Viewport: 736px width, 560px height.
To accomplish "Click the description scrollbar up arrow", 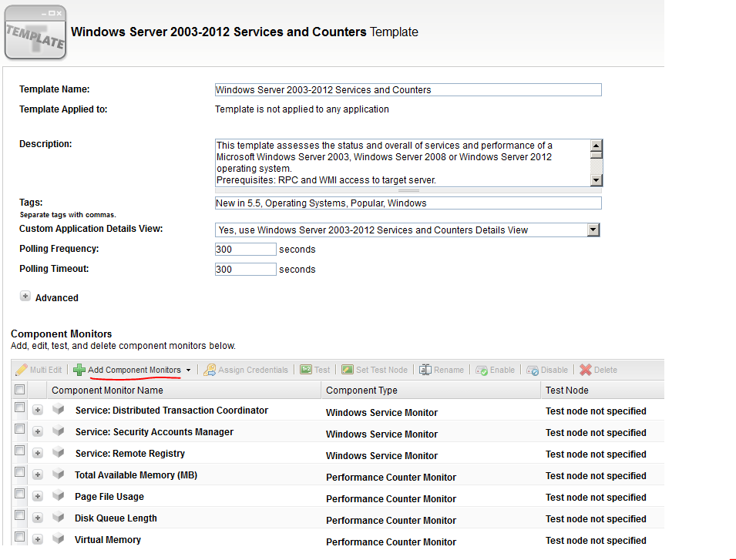I will click(597, 146).
